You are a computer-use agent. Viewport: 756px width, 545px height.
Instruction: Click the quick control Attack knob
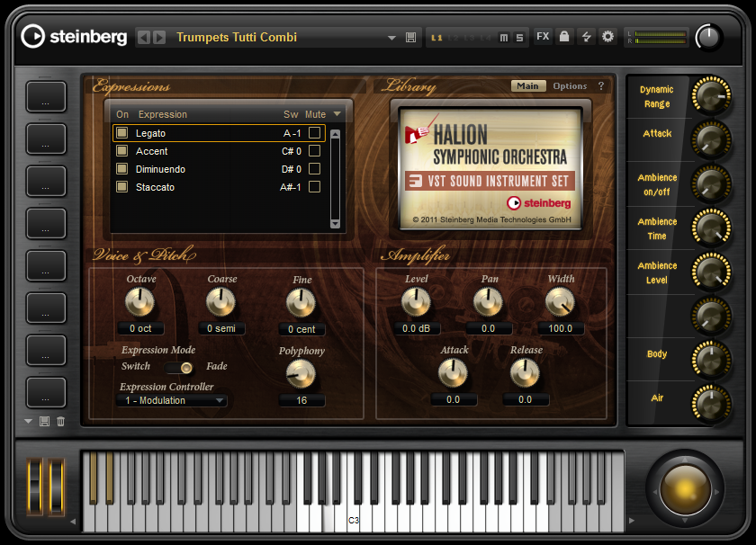pos(711,139)
